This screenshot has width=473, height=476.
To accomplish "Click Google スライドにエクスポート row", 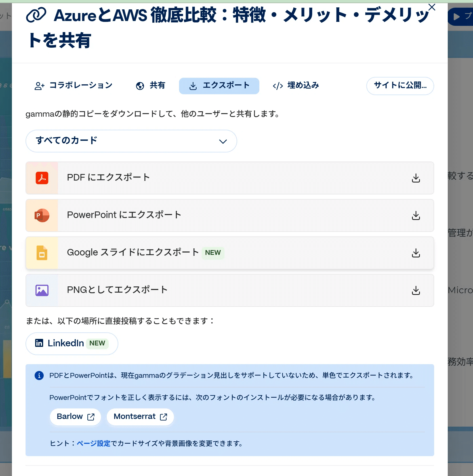I will (x=230, y=253).
